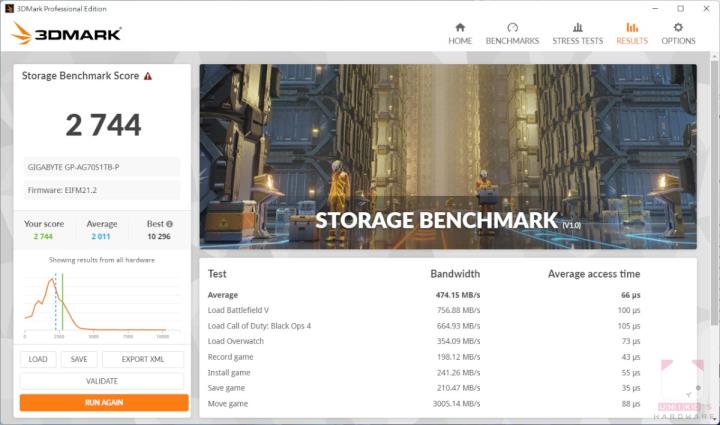
Task: Click the 2 744 benchmark score
Action: pyautogui.click(x=103, y=125)
